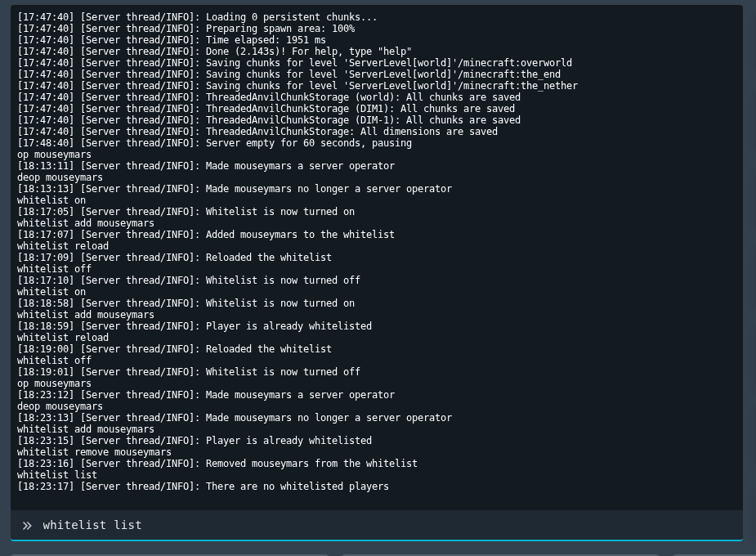This screenshot has width=756, height=556.
Task: Click the [18:13:13] 'no longer a server operator' line
Action: tap(235, 189)
